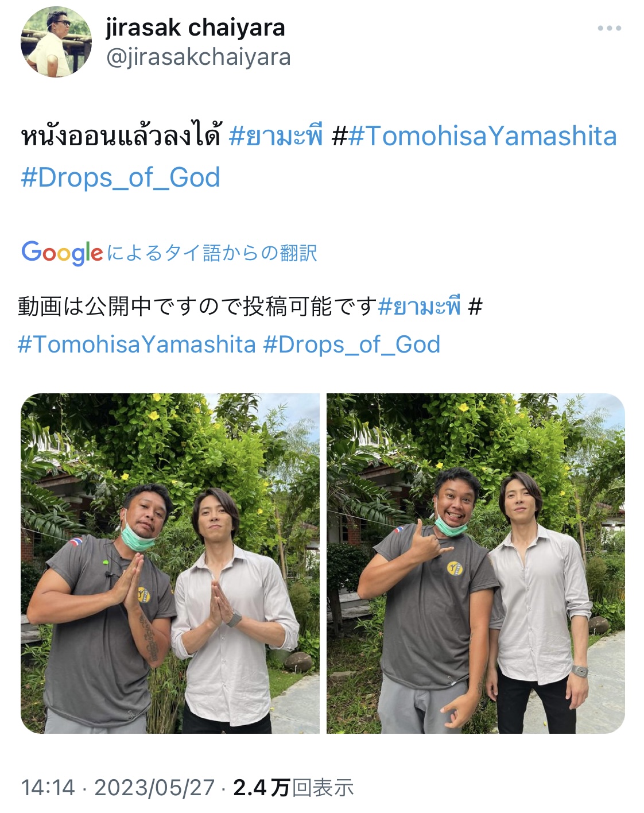Open the @jirasakchaiyara handle link
Screen dimensions: 644x813
click(198, 57)
